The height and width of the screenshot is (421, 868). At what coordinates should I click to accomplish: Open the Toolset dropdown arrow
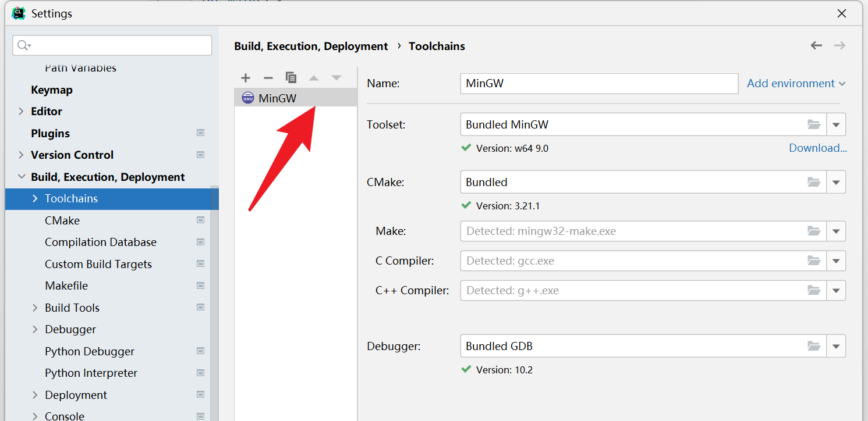tap(836, 124)
